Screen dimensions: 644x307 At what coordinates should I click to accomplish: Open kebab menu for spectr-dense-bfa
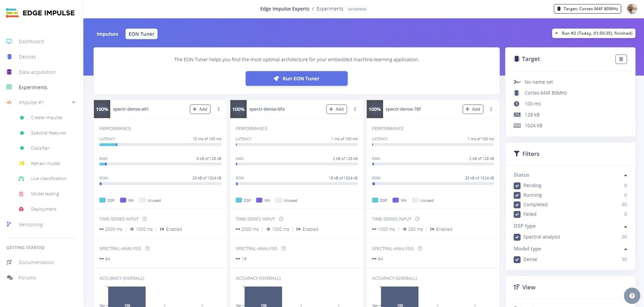point(355,109)
